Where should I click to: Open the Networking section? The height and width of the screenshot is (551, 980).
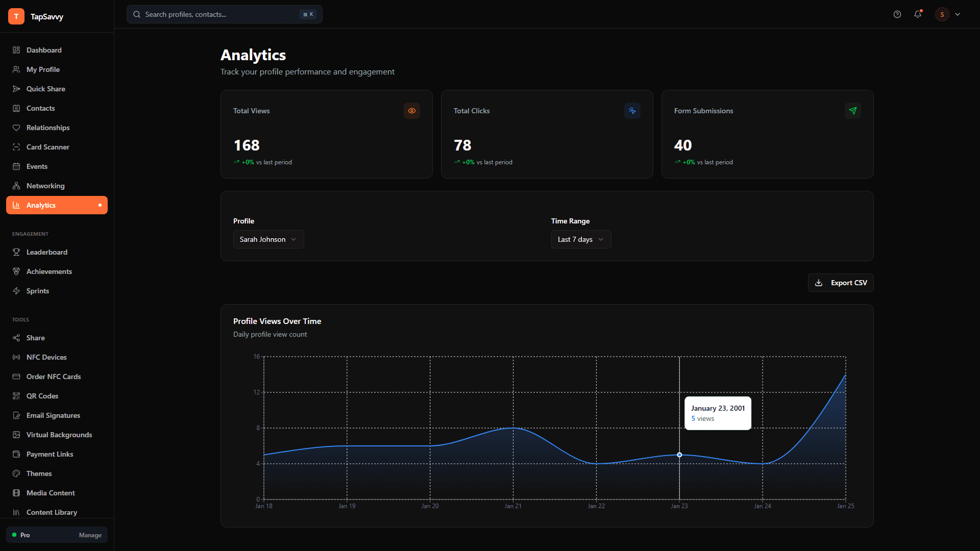45,186
